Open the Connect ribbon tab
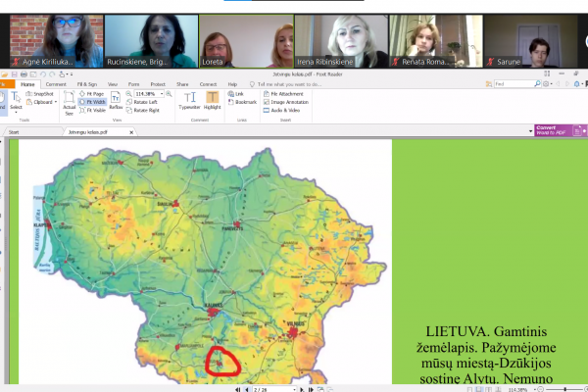The width and height of the screenshot is (588, 392). pos(208,84)
